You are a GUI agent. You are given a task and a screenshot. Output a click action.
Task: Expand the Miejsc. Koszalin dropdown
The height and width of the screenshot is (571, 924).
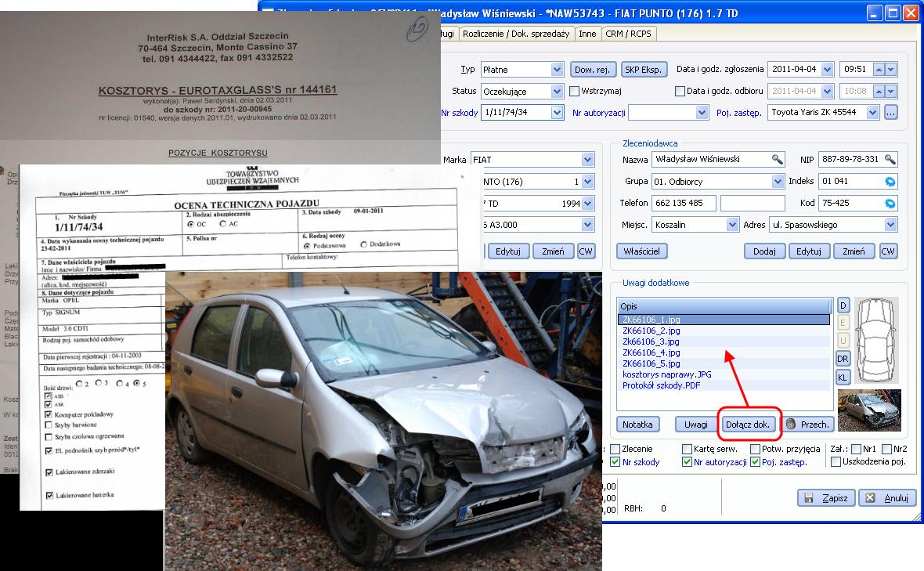[x=732, y=225]
